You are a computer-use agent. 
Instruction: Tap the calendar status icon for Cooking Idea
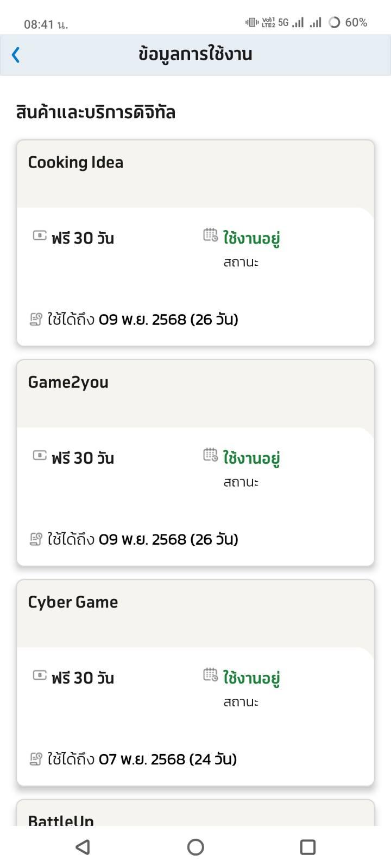pos(211,235)
